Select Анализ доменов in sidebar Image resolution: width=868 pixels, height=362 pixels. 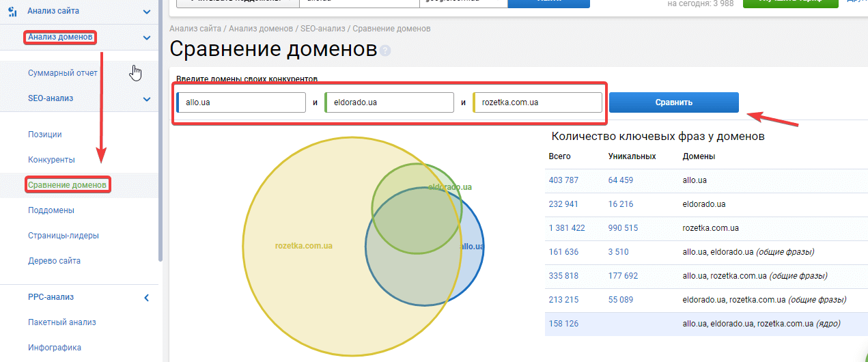coord(59,37)
